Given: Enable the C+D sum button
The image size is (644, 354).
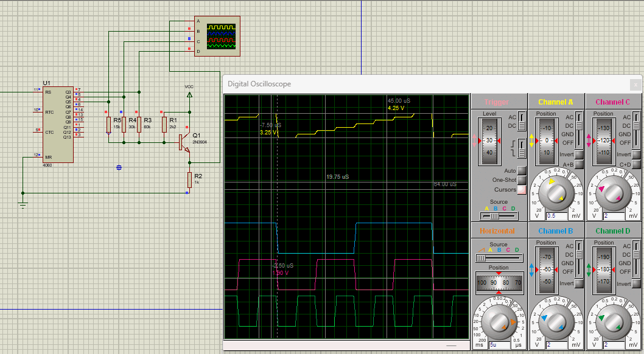Looking at the screenshot, I should [x=636, y=164].
